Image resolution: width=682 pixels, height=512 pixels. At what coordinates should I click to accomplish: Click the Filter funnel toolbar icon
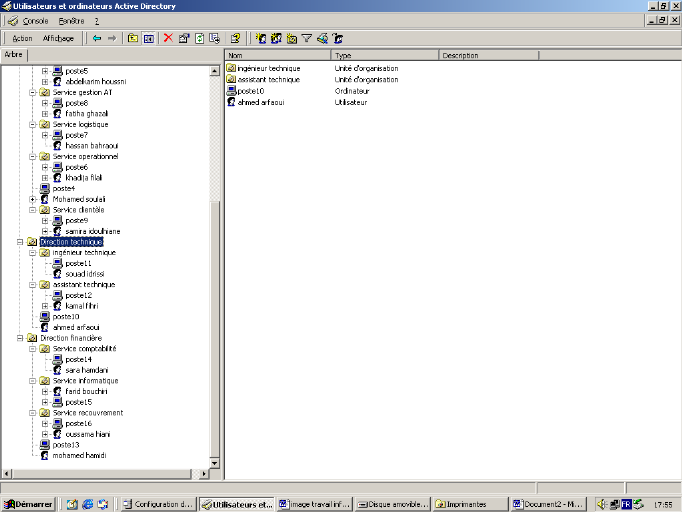(x=307, y=38)
